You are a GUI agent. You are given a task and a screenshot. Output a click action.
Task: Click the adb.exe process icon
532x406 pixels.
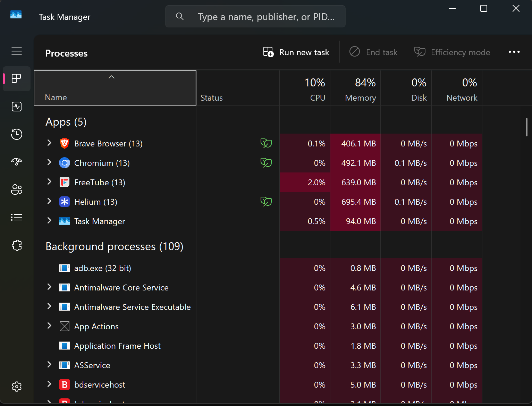65,268
